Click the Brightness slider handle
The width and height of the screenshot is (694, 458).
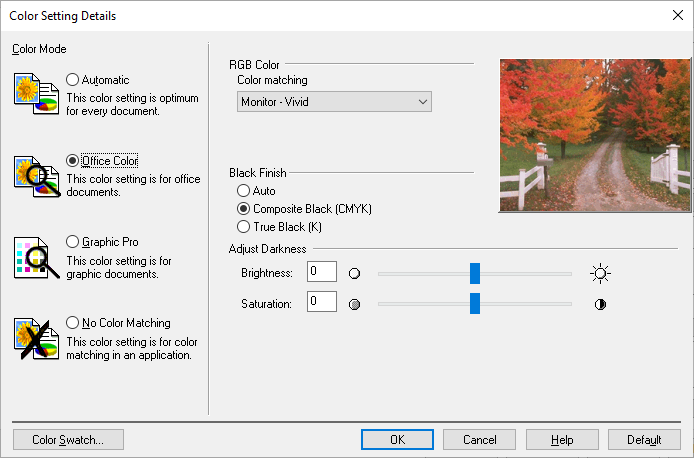coord(475,273)
